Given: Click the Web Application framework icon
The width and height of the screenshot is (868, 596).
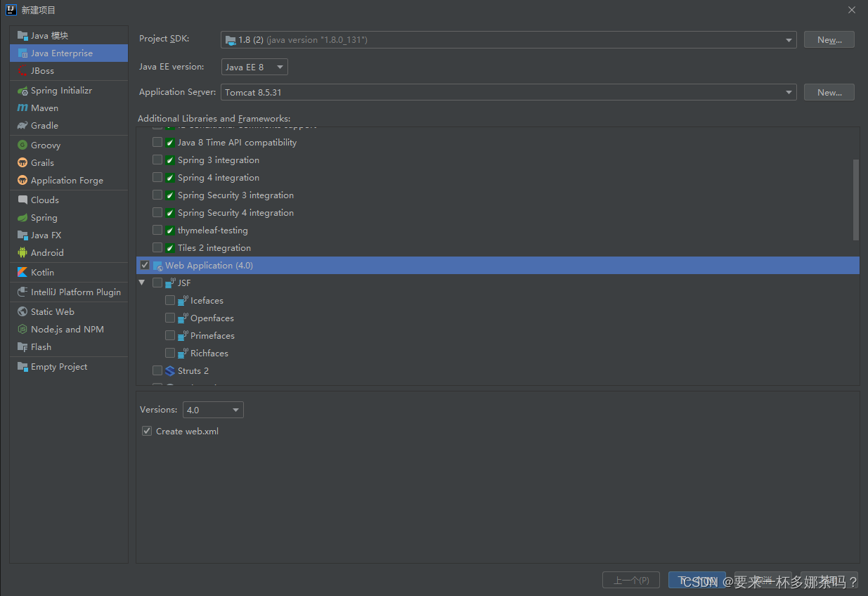Looking at the screenshot, I should (x=157, y=266).
